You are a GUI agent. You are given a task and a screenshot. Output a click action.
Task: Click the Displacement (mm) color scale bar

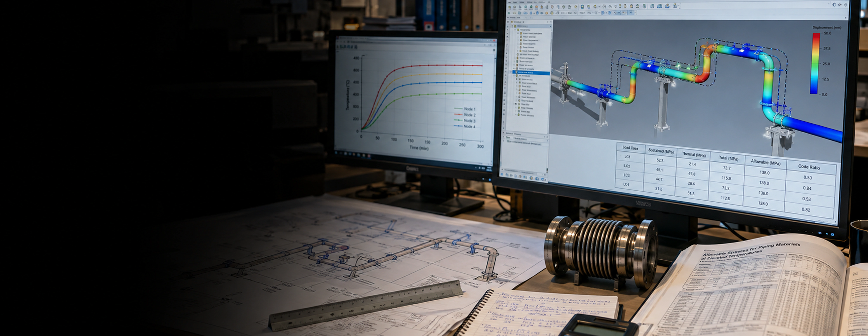[x=815, y=63]
